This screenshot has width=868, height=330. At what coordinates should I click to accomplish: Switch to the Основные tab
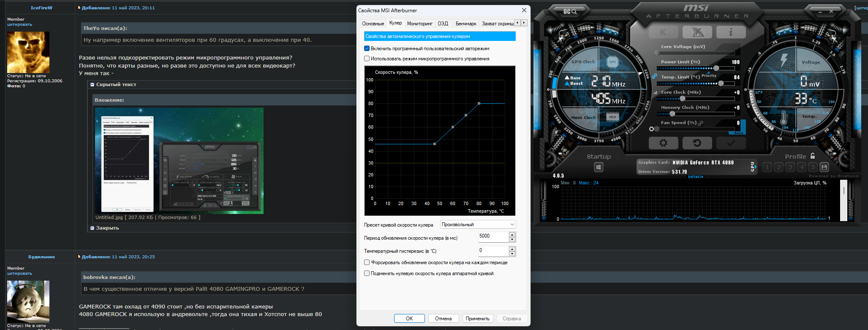pyautogui.click(x=373, y=24)
